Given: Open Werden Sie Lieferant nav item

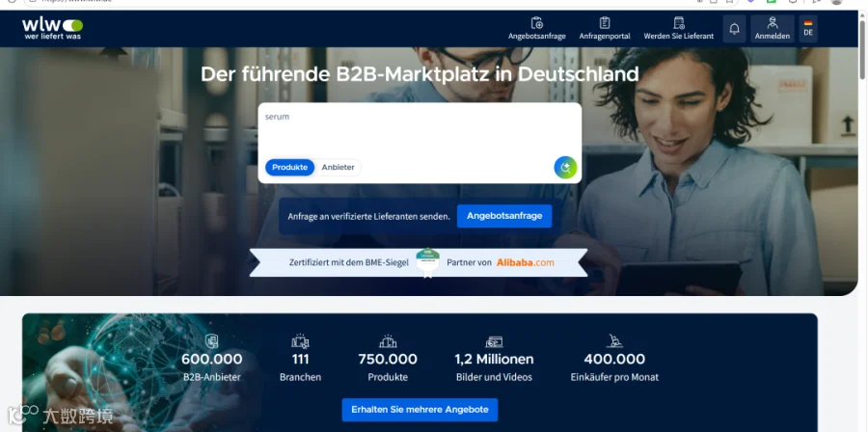Looking at the screenshot, I should pos(679,29).
